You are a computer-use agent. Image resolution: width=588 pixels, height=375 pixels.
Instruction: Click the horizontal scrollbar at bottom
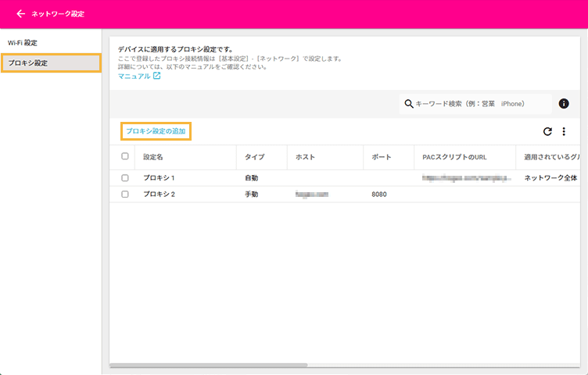click(209, 365)
